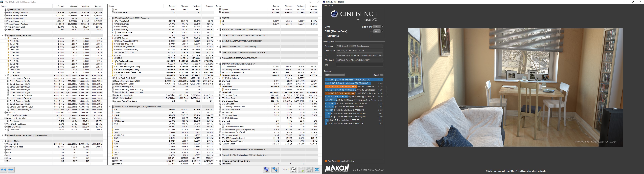Collapse CPU [#0] AMD Ryzen 9 5900X group
This screenshot has height=174, width=644.
pos(2,35)
